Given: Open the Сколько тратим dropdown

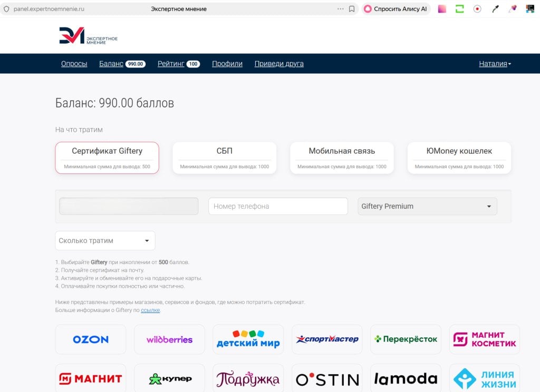Looking at the screenshot, I should 105,241.
